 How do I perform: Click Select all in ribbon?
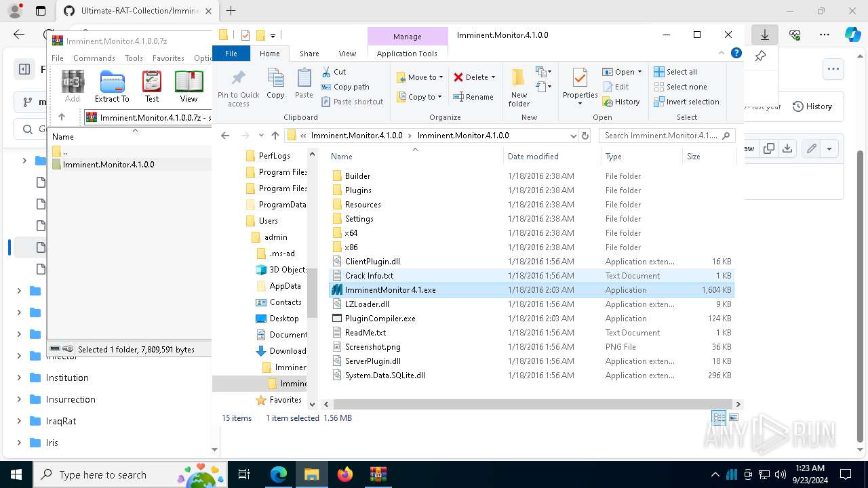click(675, 72)
